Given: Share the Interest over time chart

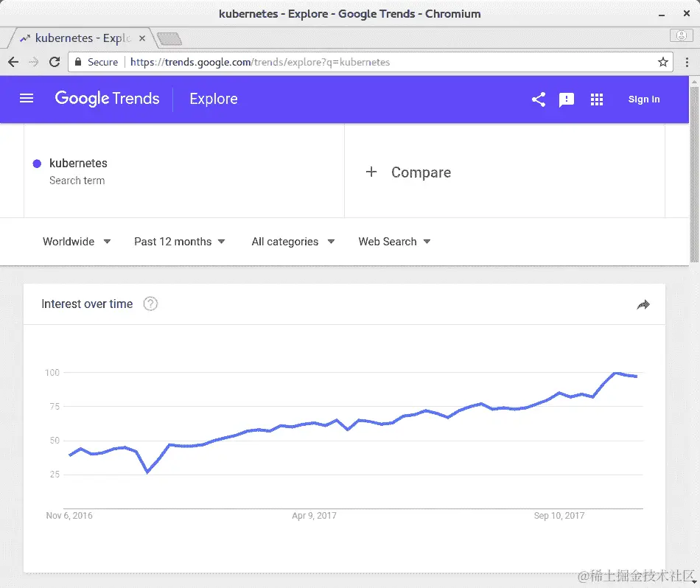Looking at the screenshot, I should click(643, 304).
